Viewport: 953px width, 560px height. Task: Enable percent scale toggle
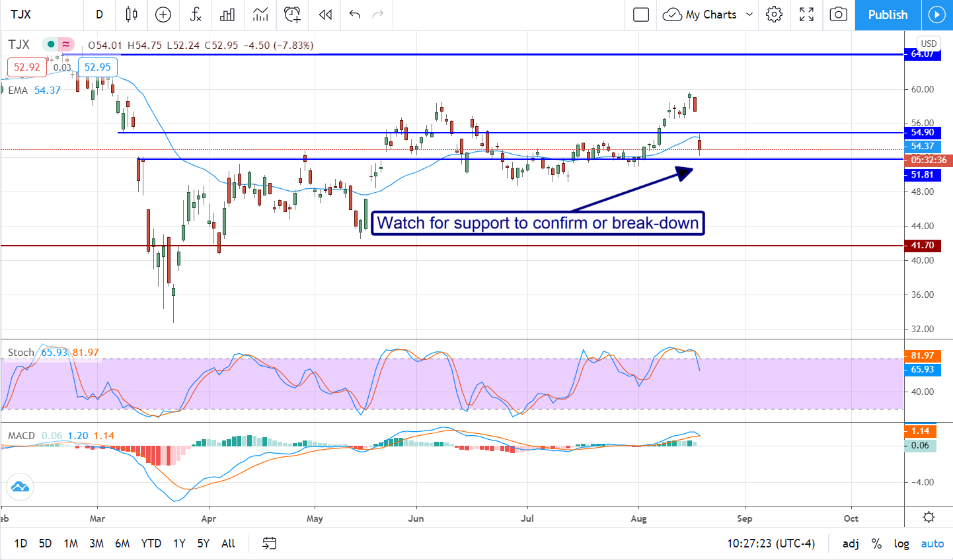(876, 543)
